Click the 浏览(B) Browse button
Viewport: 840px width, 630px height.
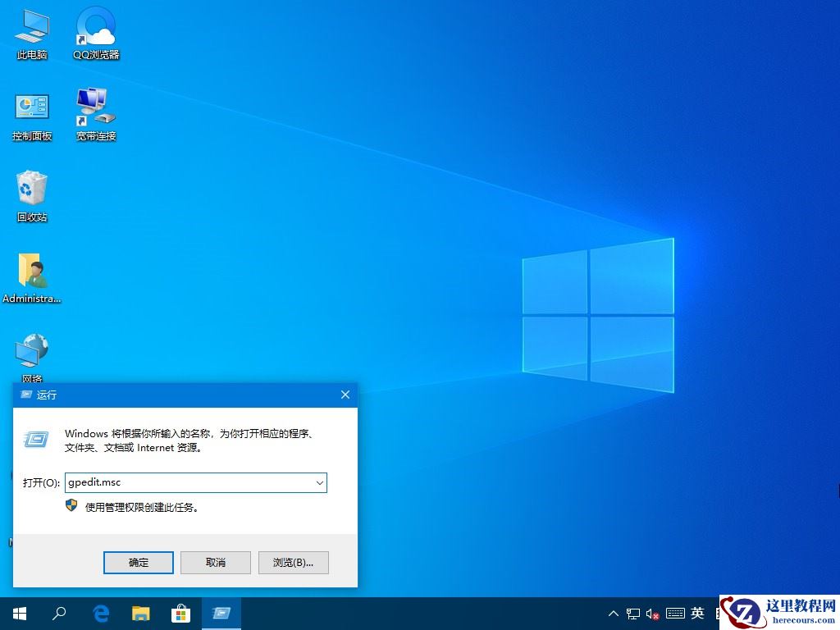click(293, 563)
